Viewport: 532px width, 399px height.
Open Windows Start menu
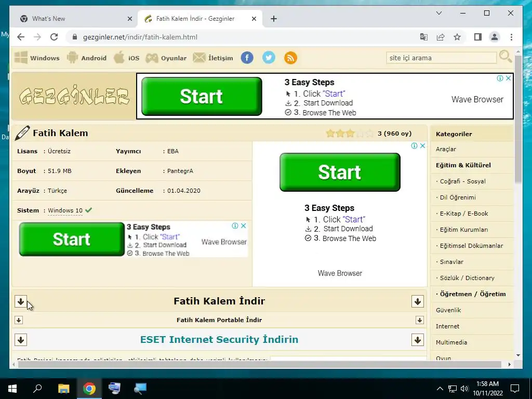pyautogui.click(x=12, y=389)
